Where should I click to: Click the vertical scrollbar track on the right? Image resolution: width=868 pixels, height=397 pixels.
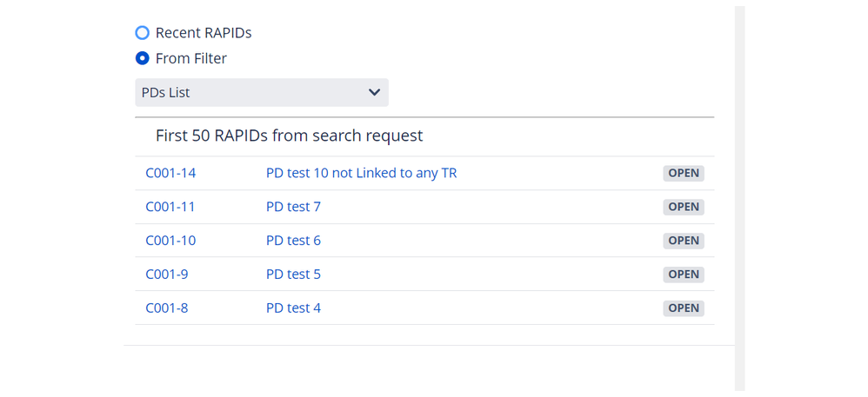(739, 198)
